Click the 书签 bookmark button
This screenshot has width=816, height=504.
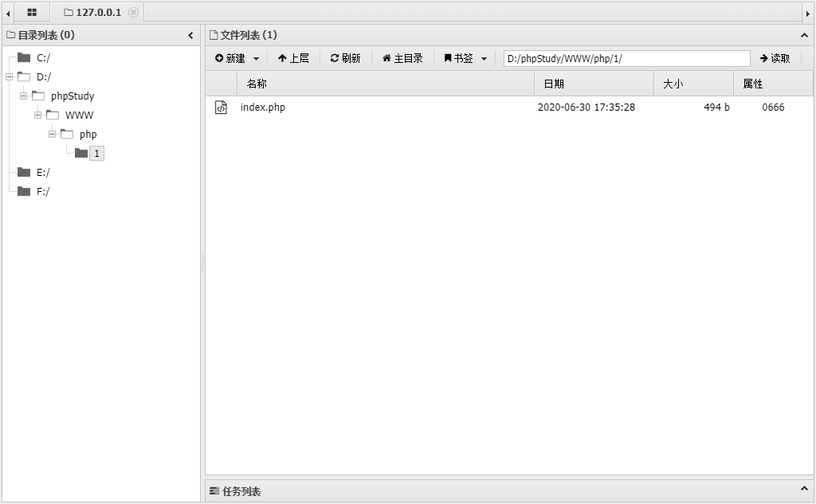coord(458,58)
